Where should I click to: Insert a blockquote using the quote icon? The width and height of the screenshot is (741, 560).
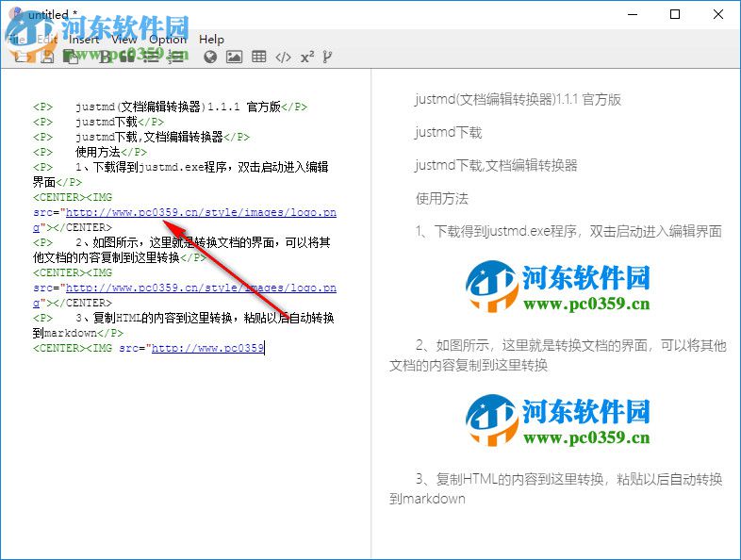pyautogui.click(x=127, y=57)
